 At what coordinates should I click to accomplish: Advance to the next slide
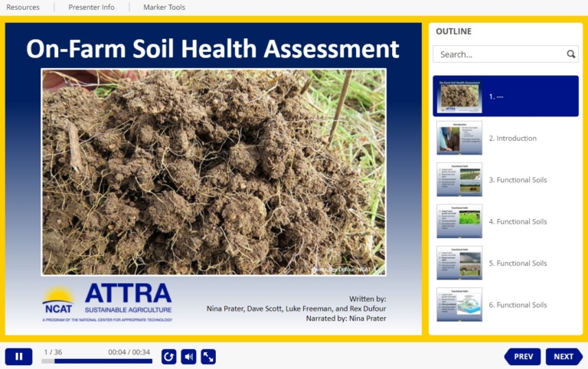pos(563,357)
